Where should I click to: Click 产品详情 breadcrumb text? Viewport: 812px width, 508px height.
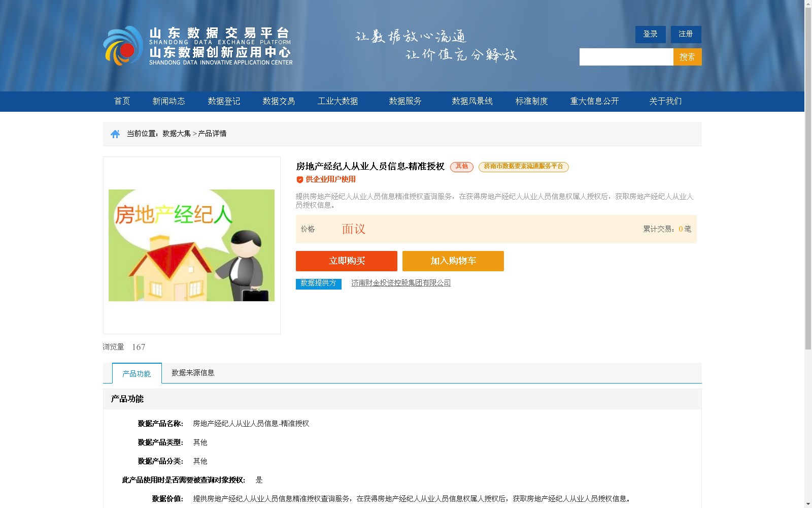pos(212,134)
